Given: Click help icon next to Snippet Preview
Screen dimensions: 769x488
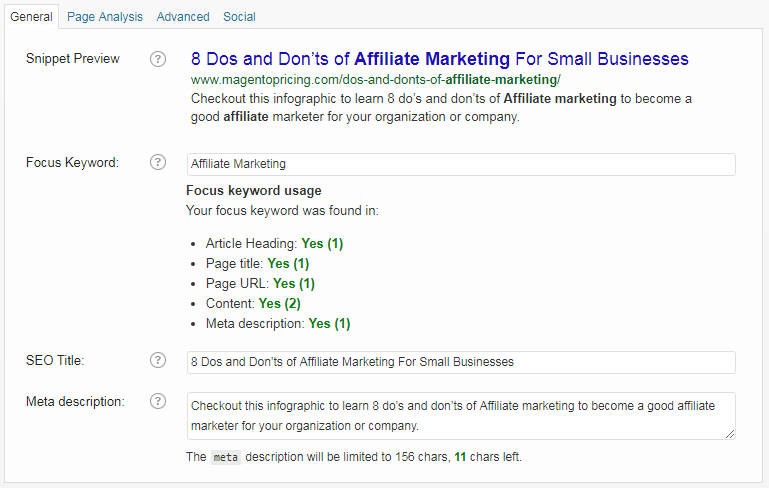Looking at the screenshot, I should 157,59.
